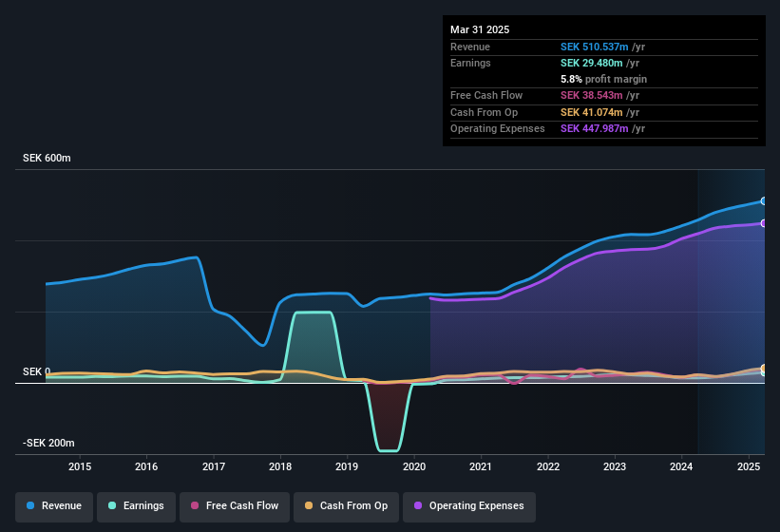Toggle the Cash From Op legend button
The image size is (780, 532).
(346, 506)
